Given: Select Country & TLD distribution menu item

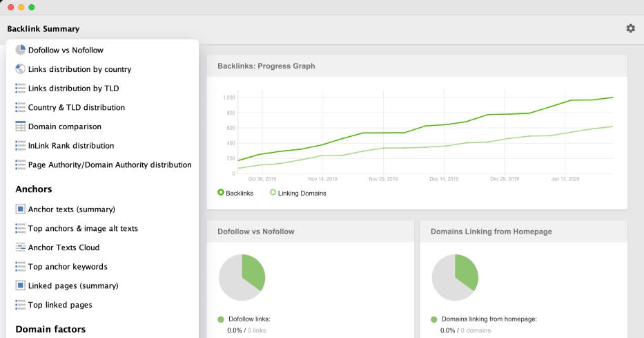Looking at the screenshot, I should pyautogui.click(x=76, y=108).
